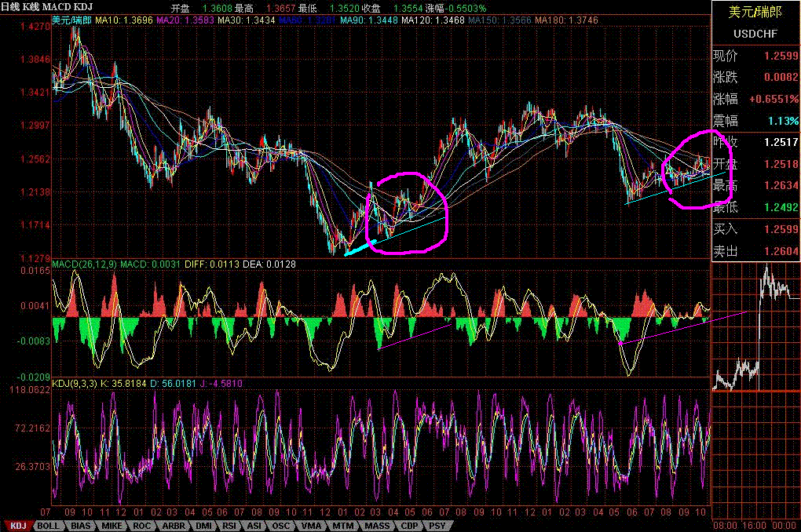This screenshot has width=801, height=532.
Task: Switch to the PSY indicator tab
Action: (x=437, y=526)
